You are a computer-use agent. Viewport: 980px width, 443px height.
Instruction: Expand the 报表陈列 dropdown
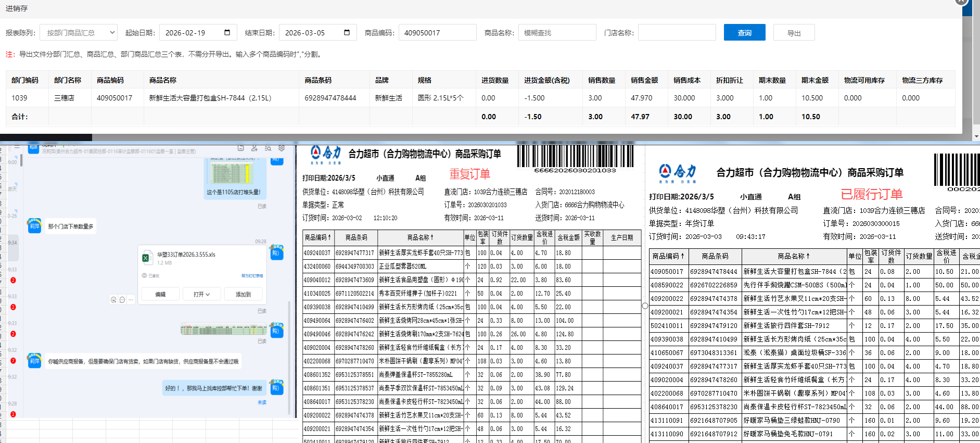pyautogui.click(x=79, y=33)
